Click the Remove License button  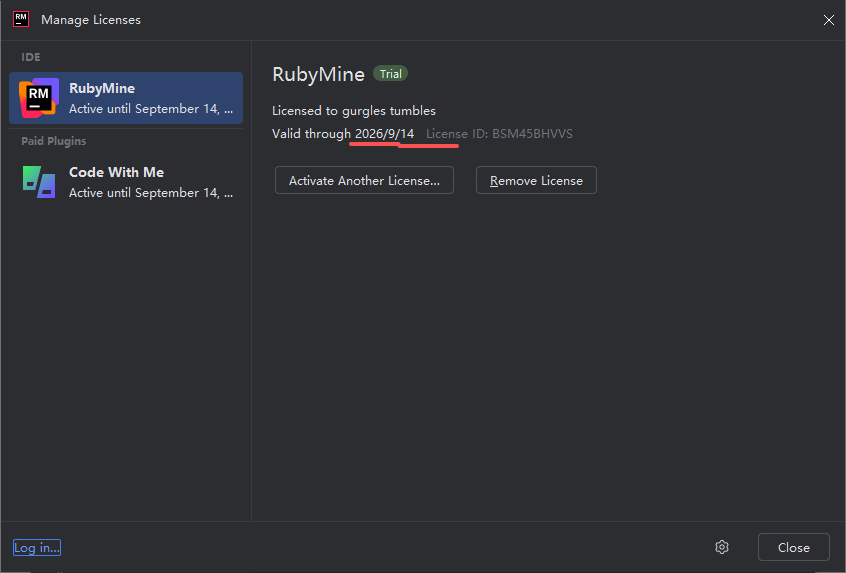click(536, 181)
